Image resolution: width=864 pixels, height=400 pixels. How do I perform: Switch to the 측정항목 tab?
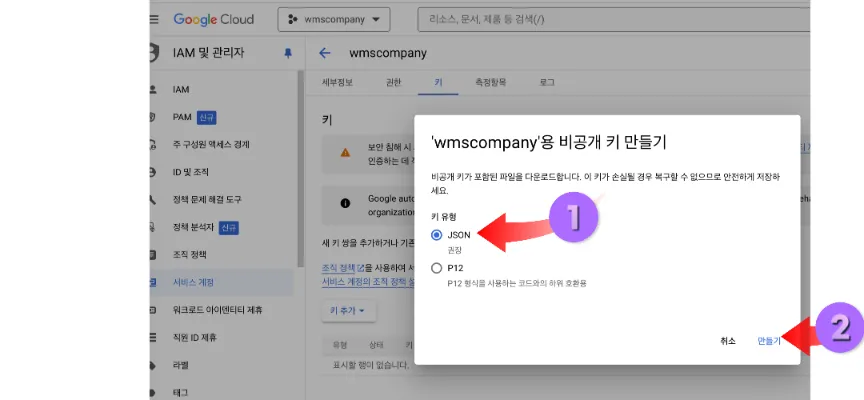(490, 83)
